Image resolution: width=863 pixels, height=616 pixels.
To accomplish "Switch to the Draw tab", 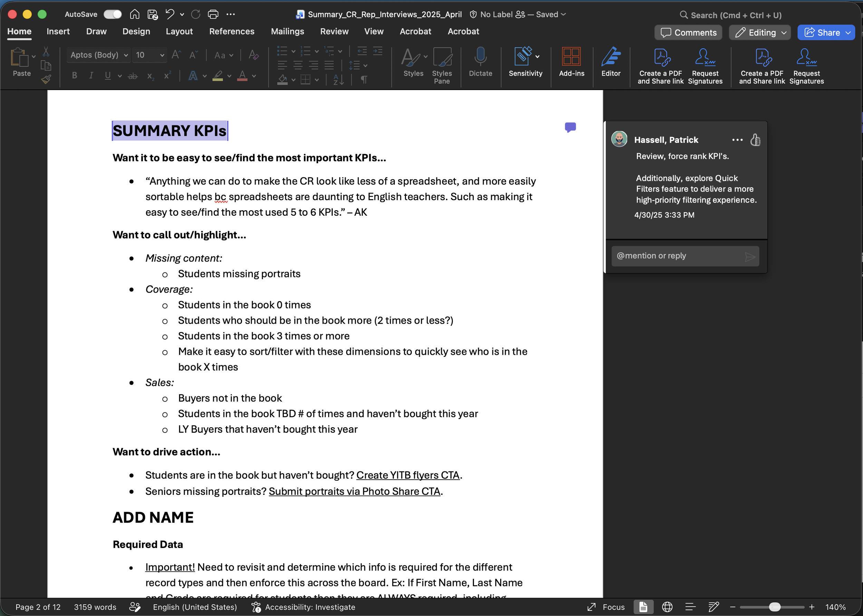I will point(96,31).
